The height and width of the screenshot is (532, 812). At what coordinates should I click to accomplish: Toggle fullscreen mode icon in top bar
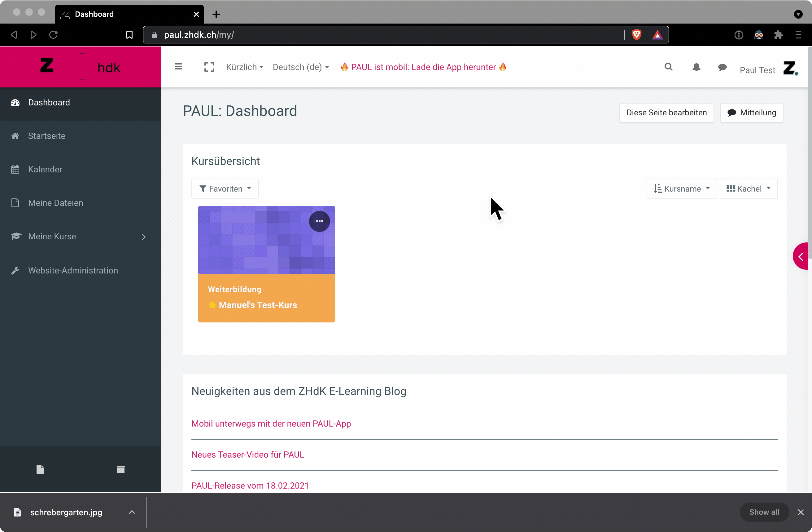209,67
